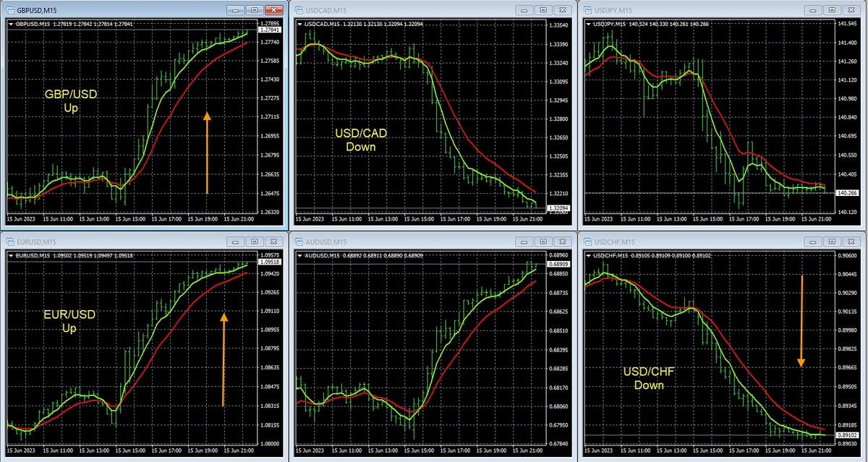Maximize the EURUSD,M15 chart window

255,241
